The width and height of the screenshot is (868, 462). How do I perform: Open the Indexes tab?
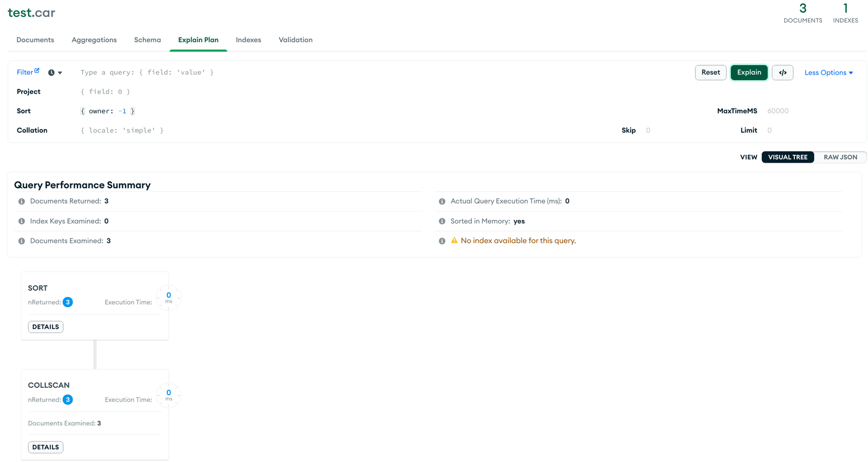coord(248,40)
